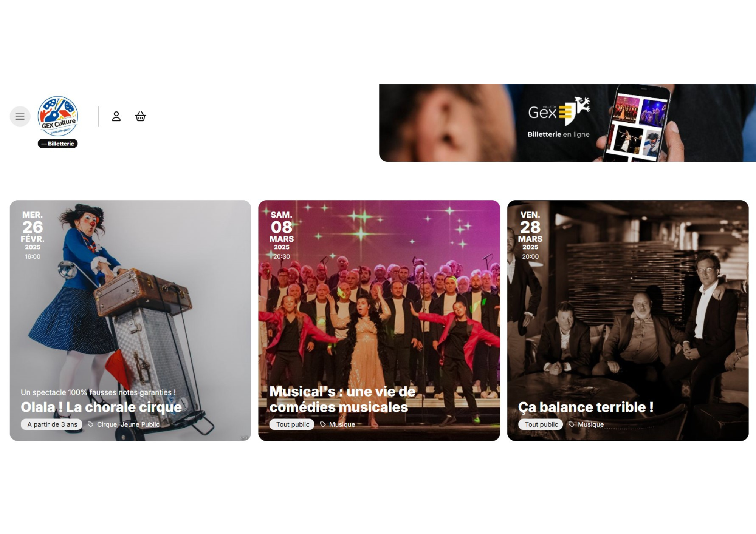Screen dimensions: 756x534
Task: Click Musique category on Ça balance terrible card
Action: click(x=591, y=424)
